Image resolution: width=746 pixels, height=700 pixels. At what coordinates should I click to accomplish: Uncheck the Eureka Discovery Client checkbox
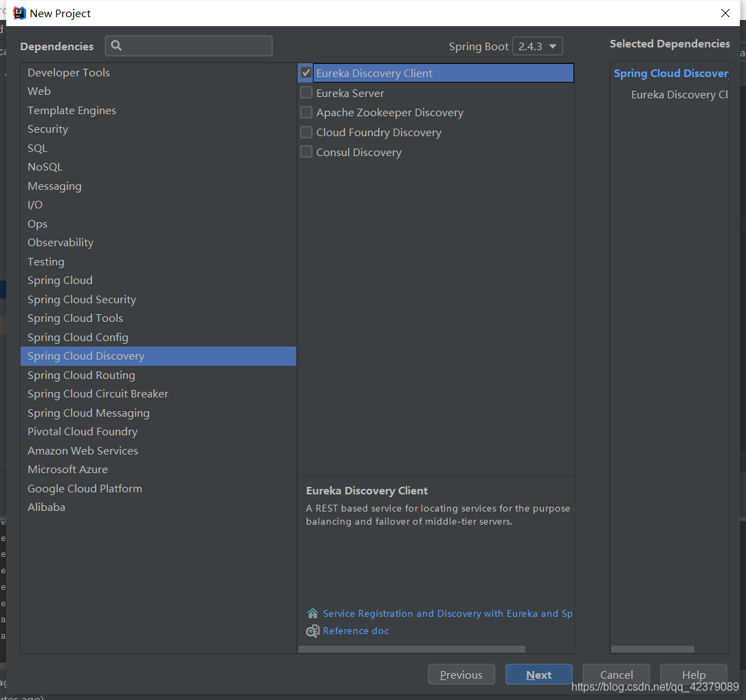pos(307,73)
